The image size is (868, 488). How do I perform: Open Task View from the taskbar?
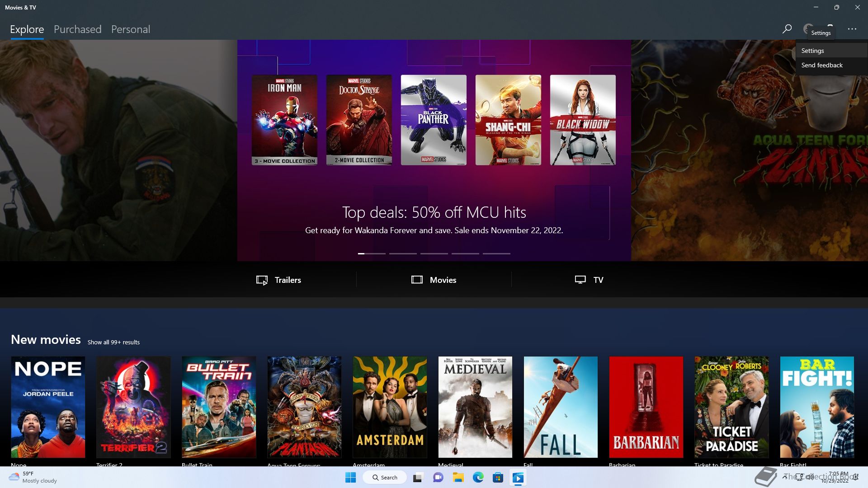(x=418, y=478)
